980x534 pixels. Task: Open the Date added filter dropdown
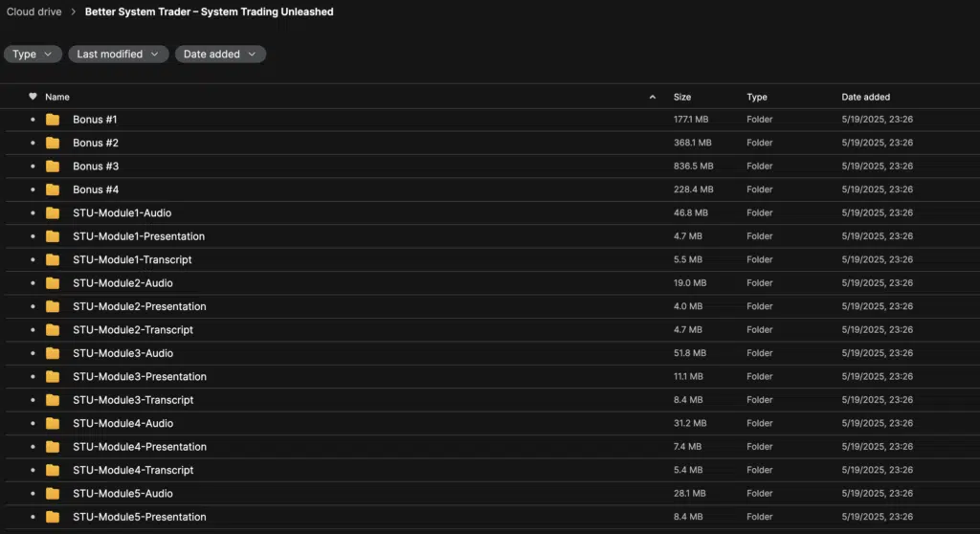tap(220, 55)
